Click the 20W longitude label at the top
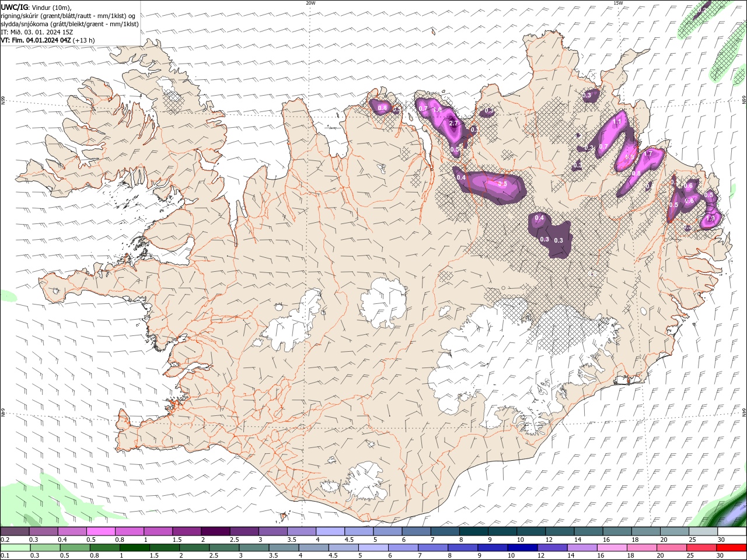The width and height of the screenshot is (747, 560). [x=311, y=3]
